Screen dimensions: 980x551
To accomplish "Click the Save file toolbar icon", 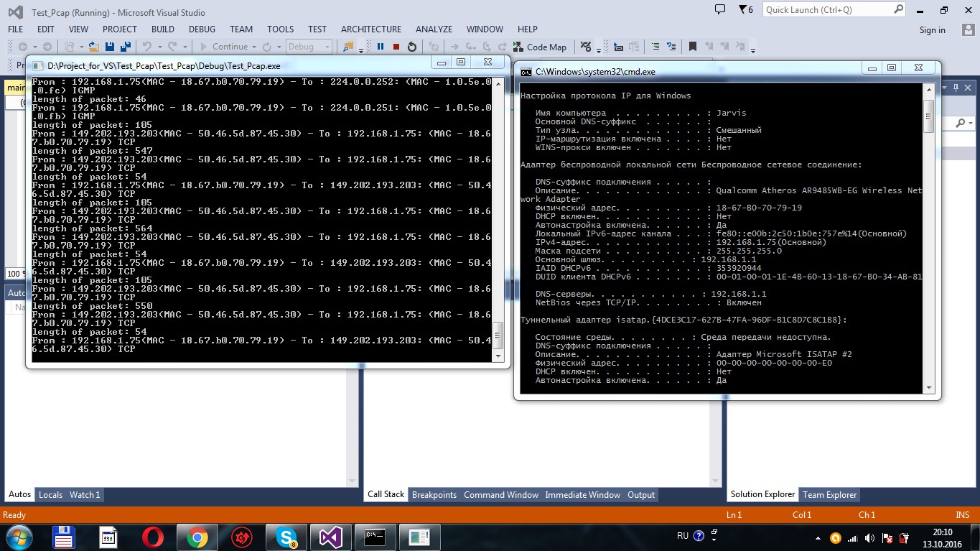I will [x=110, y=47].
